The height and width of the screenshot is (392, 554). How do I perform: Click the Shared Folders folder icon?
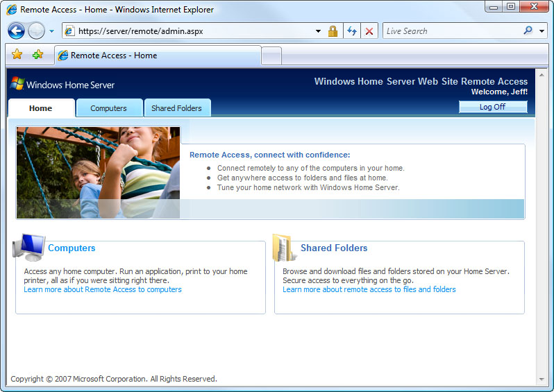[x=285, y=248]
